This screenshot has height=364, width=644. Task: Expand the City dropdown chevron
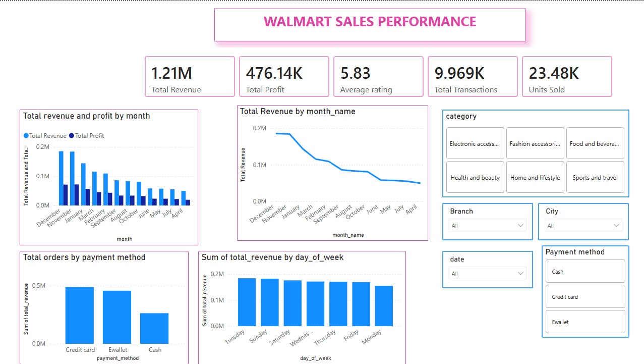[616, 226]
